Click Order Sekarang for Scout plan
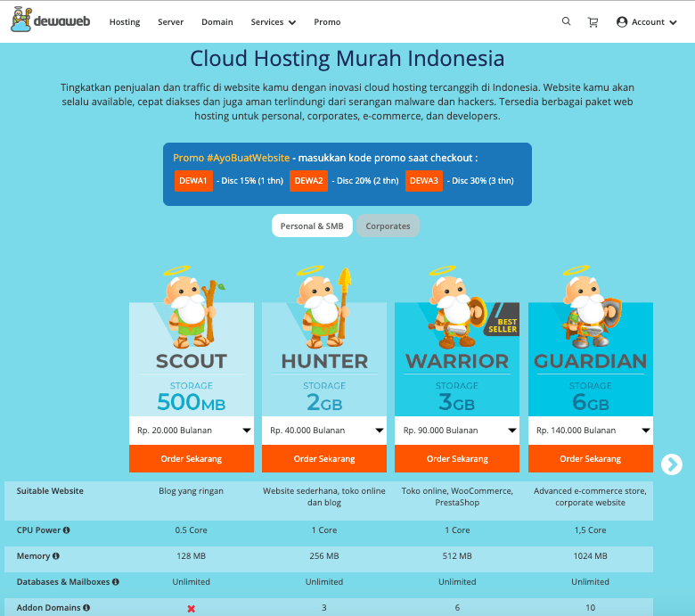Screen dimensions: 695x616 [x=192, y=458]
